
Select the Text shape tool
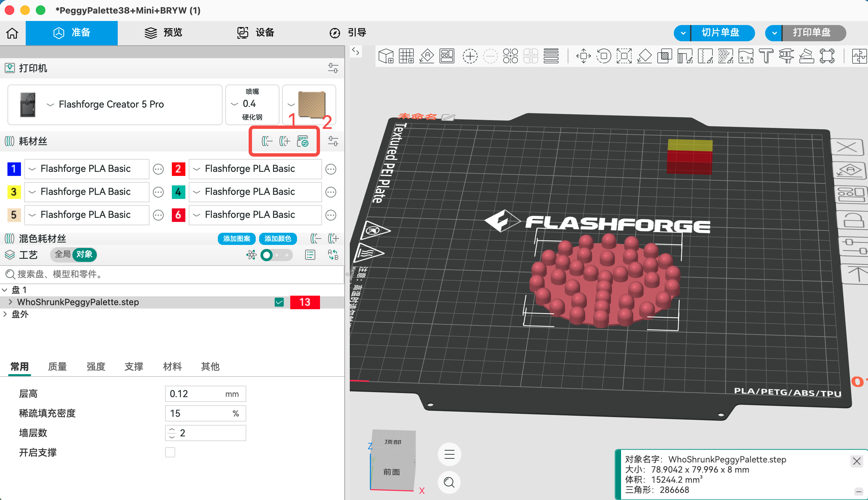tap(766, 56)
